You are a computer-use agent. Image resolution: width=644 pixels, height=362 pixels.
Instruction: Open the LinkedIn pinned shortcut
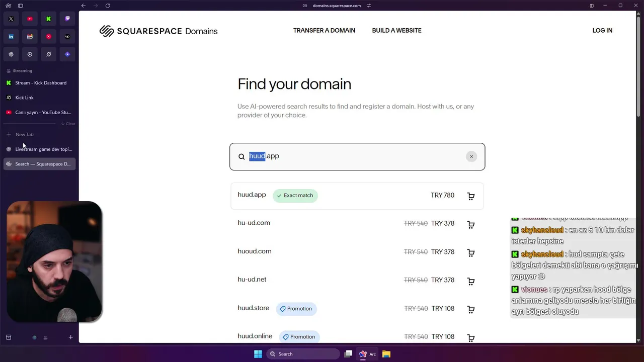[11, 37]
